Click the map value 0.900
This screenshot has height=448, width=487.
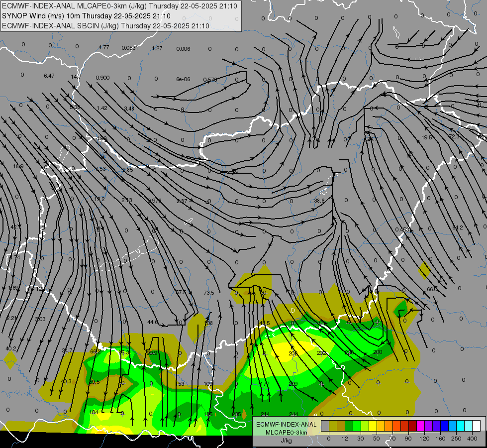coord(102,78)
